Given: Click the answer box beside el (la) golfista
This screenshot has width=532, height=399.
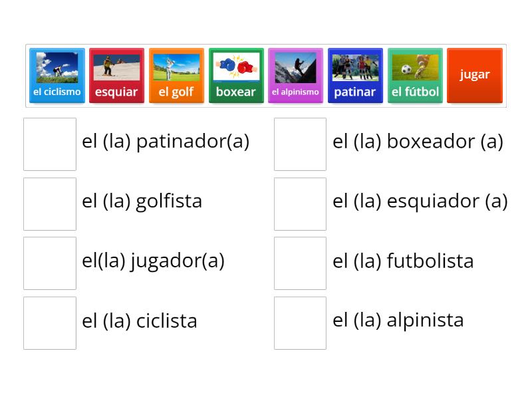Looking at the screenshot, I should [50, 201].
